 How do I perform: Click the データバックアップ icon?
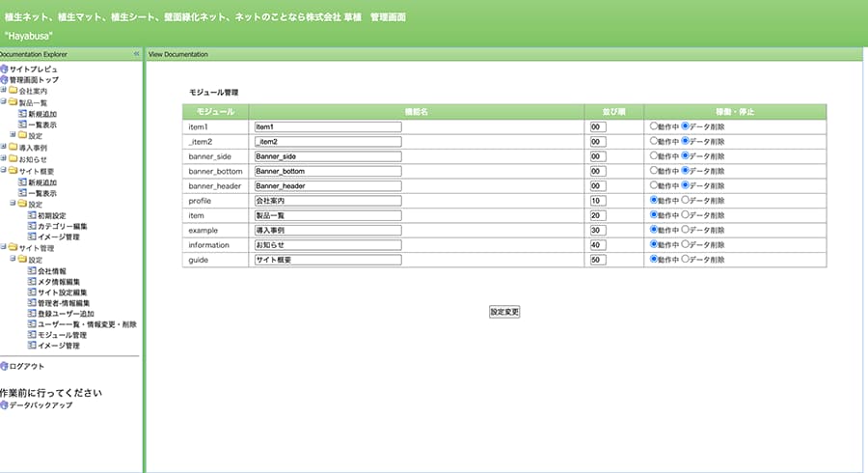[x=4, y=405]
